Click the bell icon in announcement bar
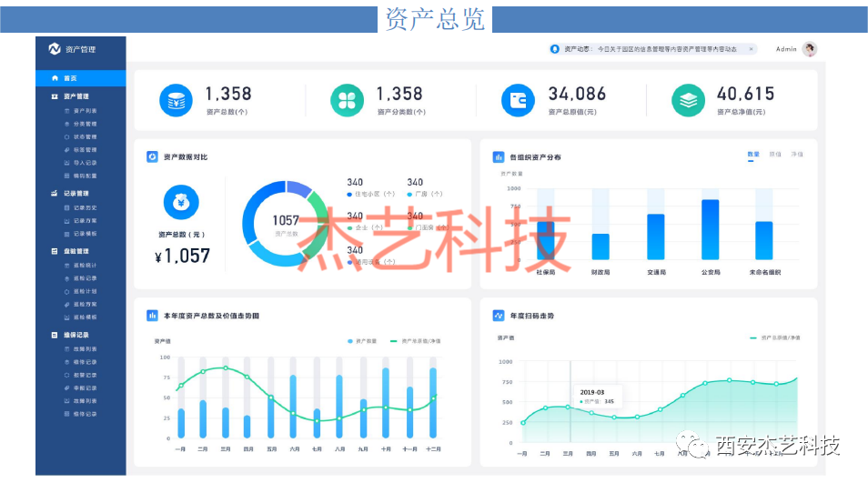Image resolution: width=868 pixels, height=483 pixels. [x=554, y=49]
